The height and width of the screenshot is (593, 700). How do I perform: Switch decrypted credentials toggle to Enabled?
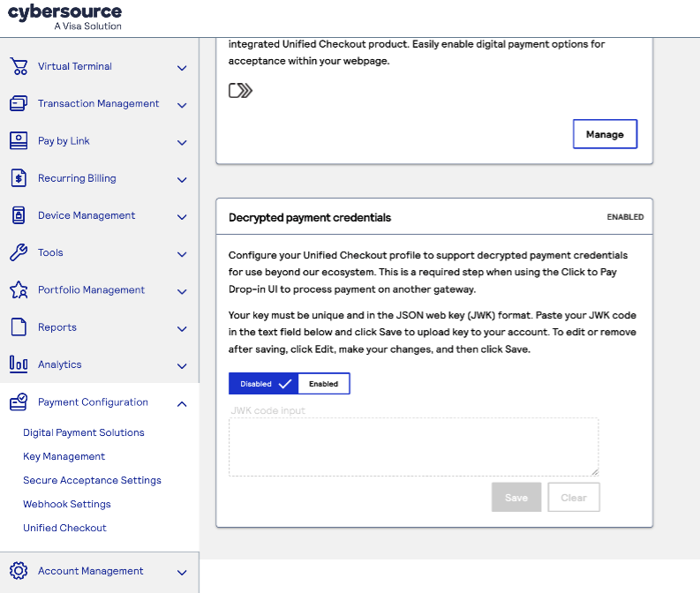tap(323, 384)
